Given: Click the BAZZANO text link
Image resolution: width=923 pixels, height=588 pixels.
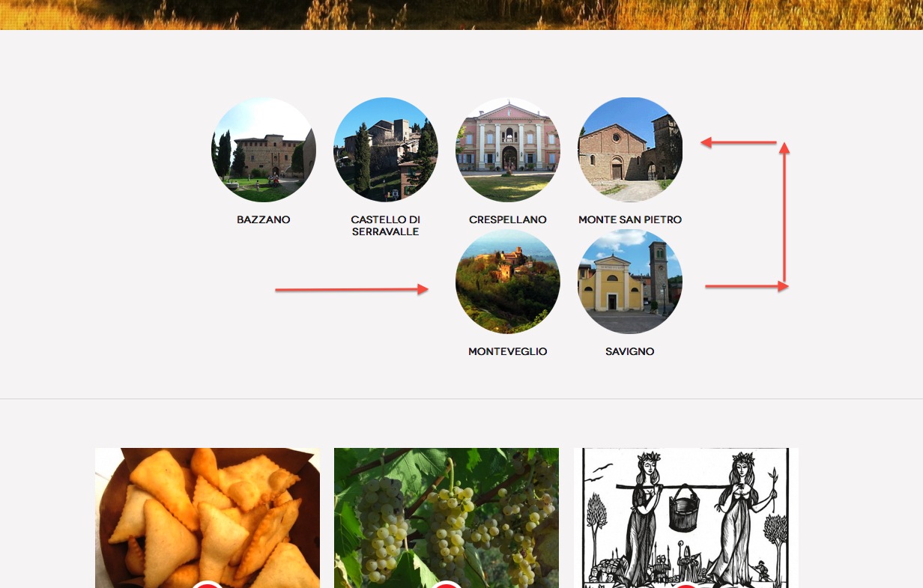Looking at the screenshot, I should pyautogui.click(x=263, y=219).
